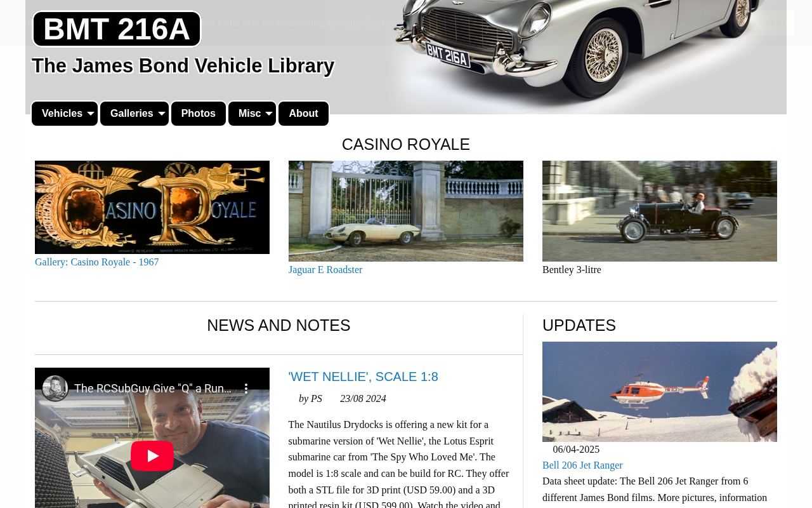
Task: Click the Bentley 3-litre photo
Action: tap(660, 211)
